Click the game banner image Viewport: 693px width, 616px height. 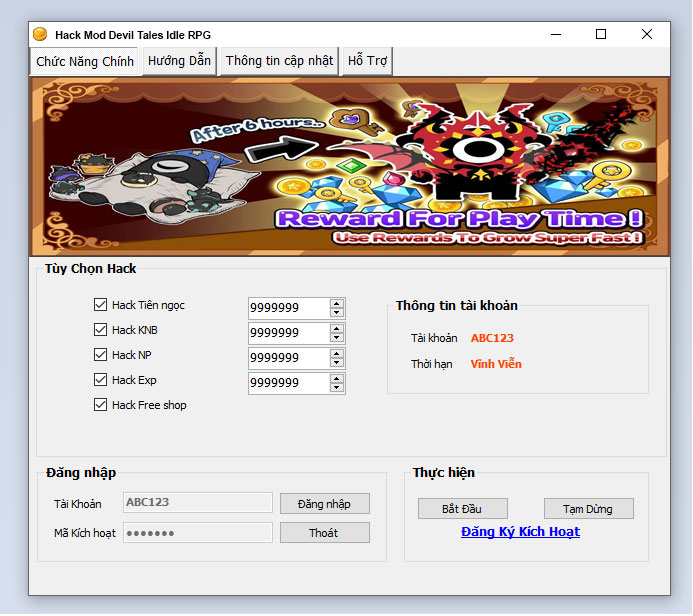click(350, 167)
